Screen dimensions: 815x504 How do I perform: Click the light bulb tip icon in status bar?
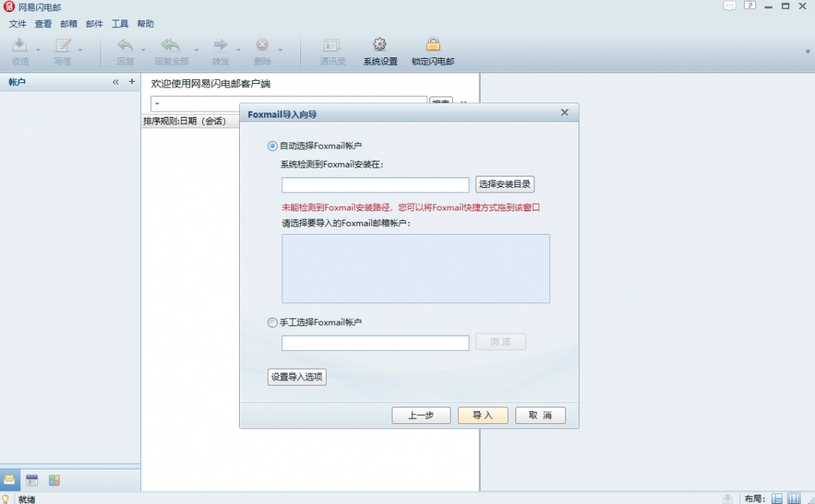click(x=6, y=499)
